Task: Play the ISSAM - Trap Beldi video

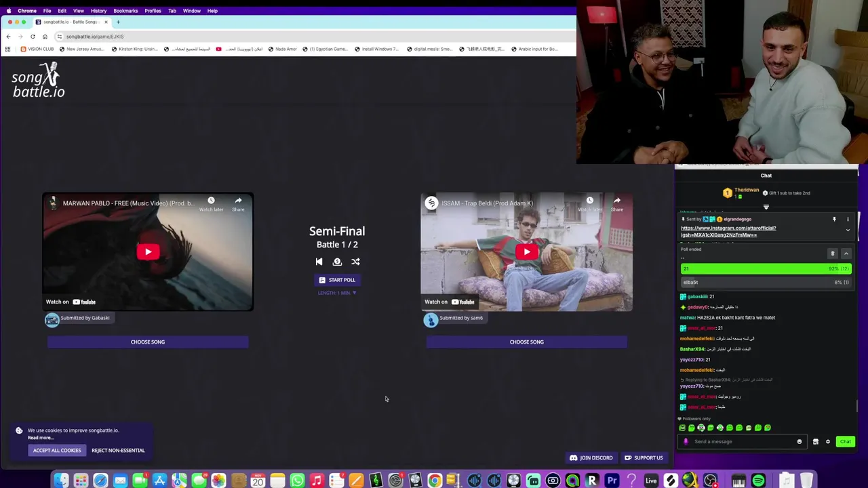Action: pyautogui.click(x=527, y=252)
